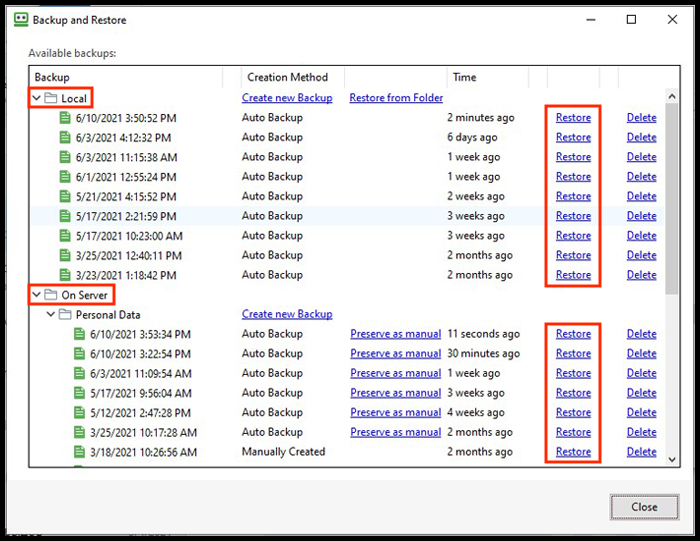This screenshot has width=700, height=541.
Task: Click backup file icon for 3/23/2021 1:18:42 PM
Action: click(65, 275)
